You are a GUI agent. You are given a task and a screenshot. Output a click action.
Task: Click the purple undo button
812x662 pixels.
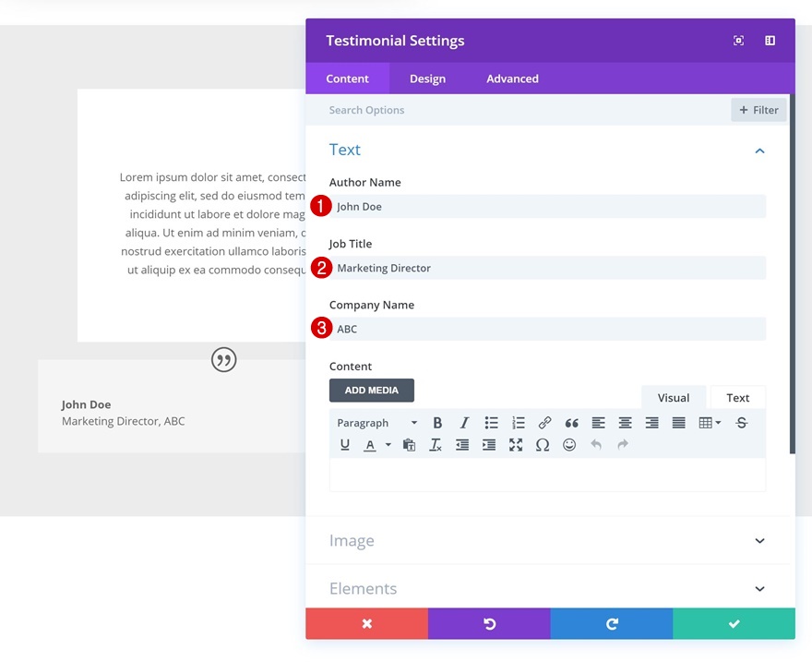pyautogui.click(x=489, y=623)
